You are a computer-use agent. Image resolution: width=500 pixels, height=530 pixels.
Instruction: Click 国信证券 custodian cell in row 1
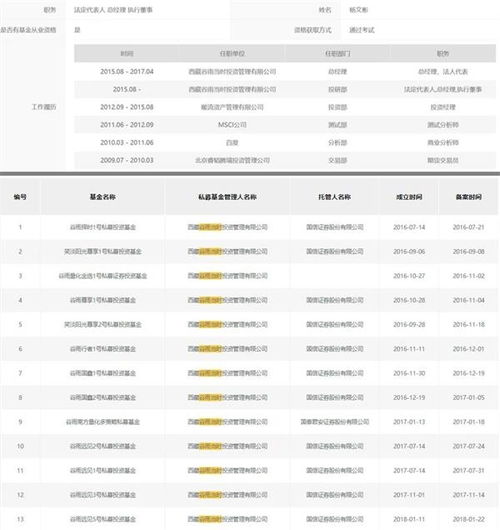click(x=335, y=227)
